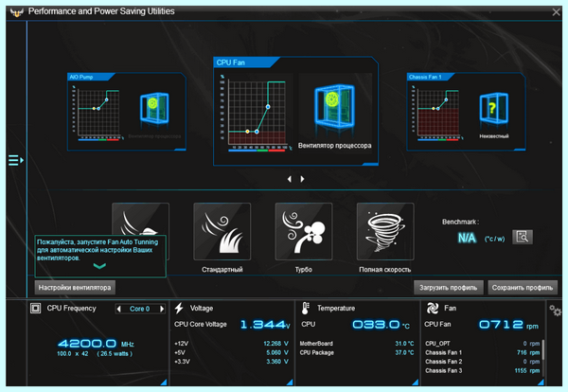Click the top curve point on CPU Fan graph

[268, 107]
